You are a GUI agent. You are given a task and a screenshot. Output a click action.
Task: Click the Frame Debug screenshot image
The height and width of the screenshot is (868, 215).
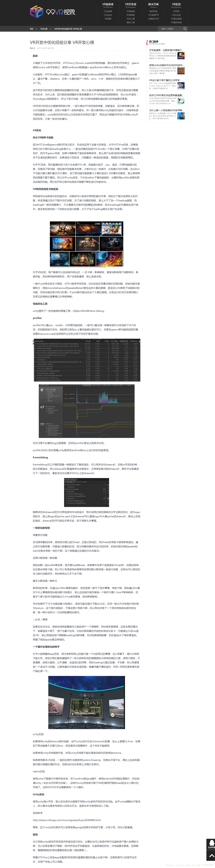[87, 492]
